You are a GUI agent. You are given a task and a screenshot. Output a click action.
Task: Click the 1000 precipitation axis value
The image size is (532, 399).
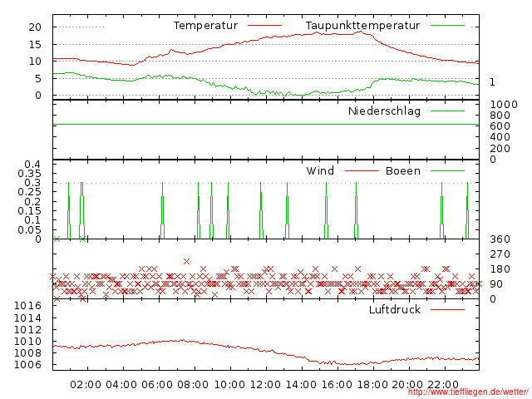point(504,105)
